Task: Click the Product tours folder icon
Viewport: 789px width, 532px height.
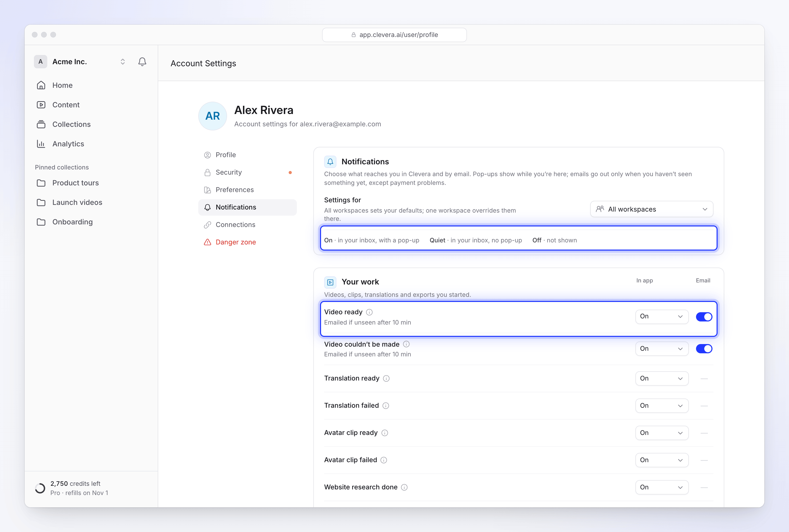Action: [41, 183]
